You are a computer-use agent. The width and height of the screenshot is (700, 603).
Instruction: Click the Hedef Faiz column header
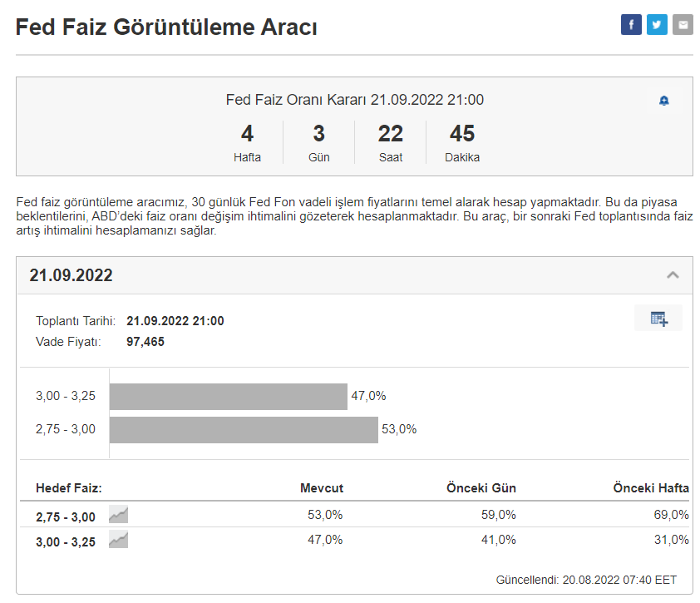click(68, 488)
